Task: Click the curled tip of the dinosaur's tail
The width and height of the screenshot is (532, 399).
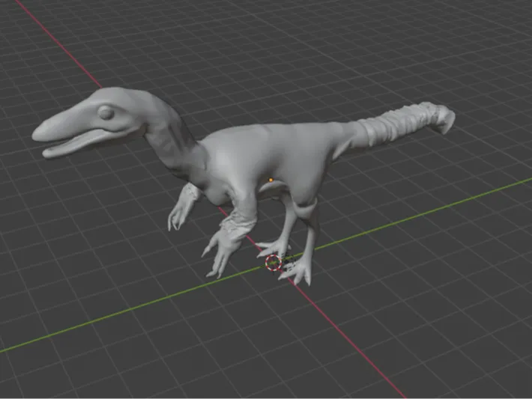Action: (x=446, y=119)
